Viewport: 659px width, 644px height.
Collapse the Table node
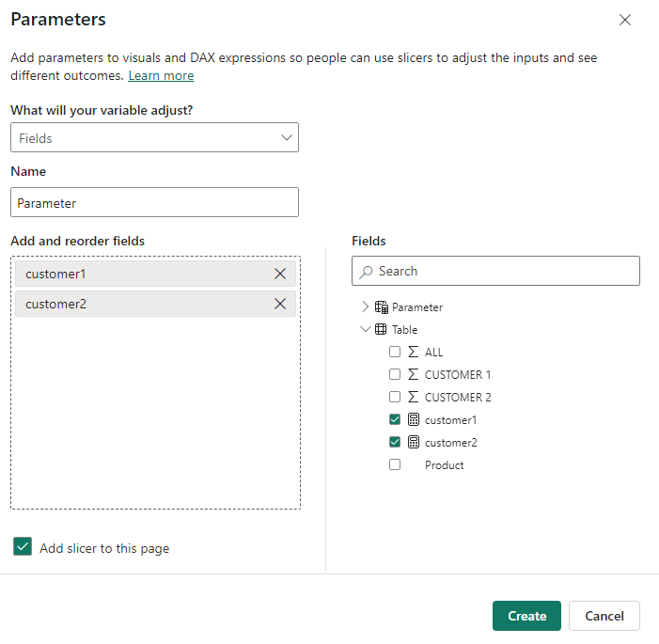tap(366, 329)
